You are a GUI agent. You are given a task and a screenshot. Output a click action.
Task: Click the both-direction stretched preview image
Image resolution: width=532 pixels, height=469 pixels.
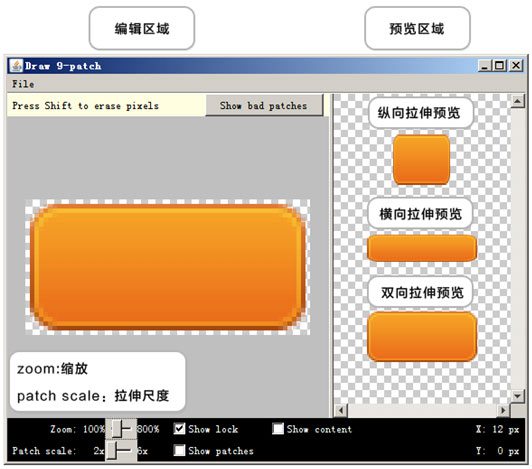pos(422,337)
